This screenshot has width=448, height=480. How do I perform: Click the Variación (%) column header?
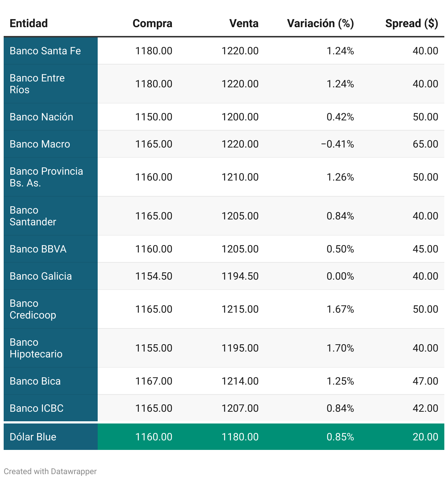[320, 23]
